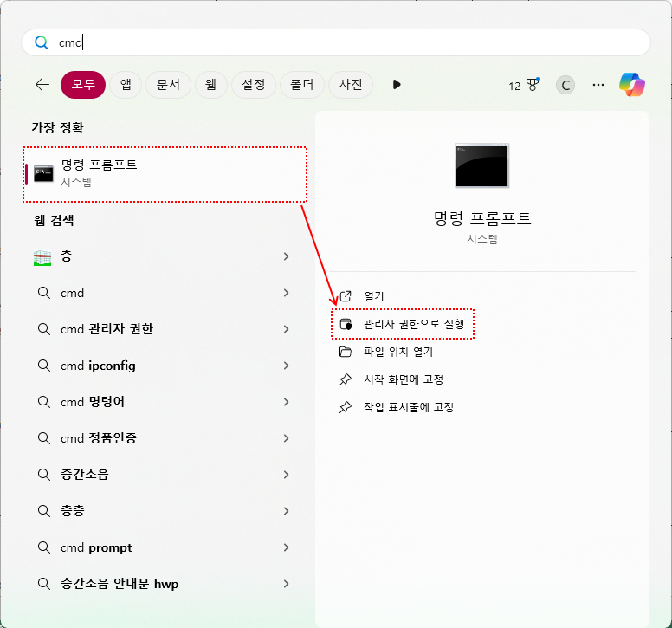
Task: Expand the 층간소음 chevron
Action: click(286, 475)
